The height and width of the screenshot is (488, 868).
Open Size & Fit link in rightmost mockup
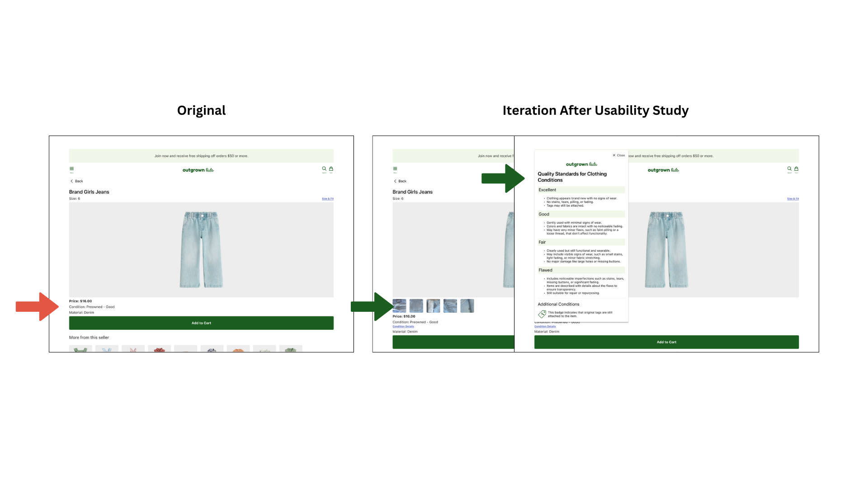pos(793,199)
